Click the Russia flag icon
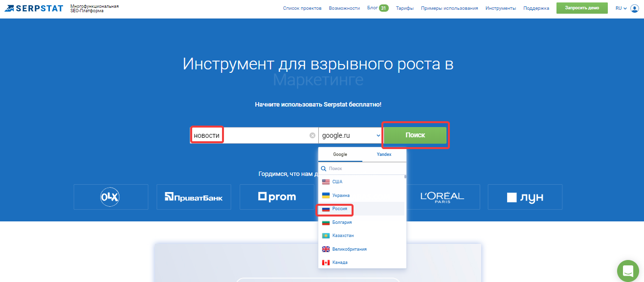The width and height of the screenshot is (644, 282). point(326,209)
